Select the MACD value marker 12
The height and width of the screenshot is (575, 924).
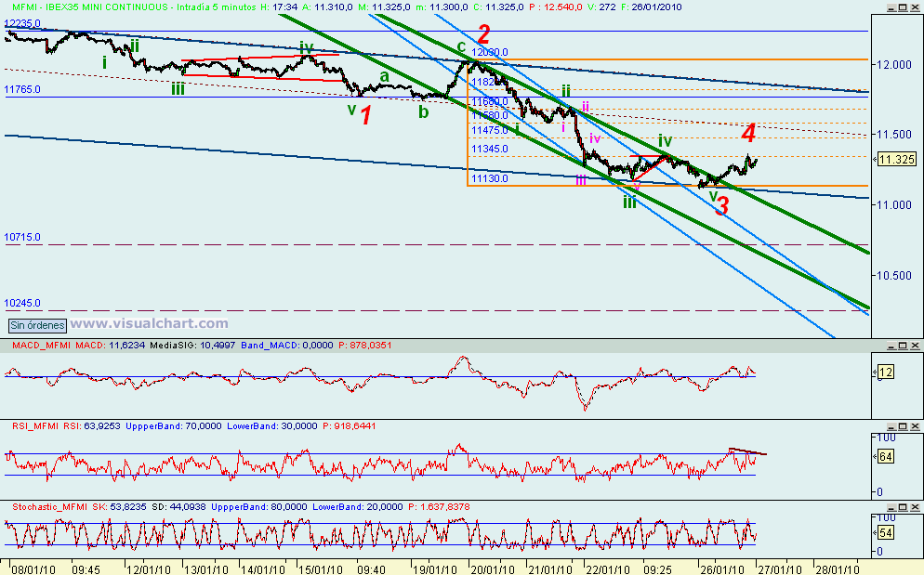[x=885, y=372]
